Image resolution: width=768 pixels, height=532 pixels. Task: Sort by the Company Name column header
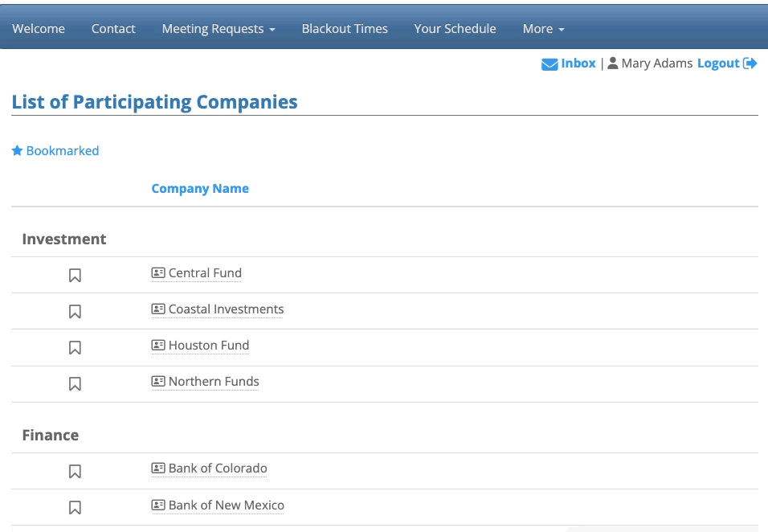pos(200,189)
